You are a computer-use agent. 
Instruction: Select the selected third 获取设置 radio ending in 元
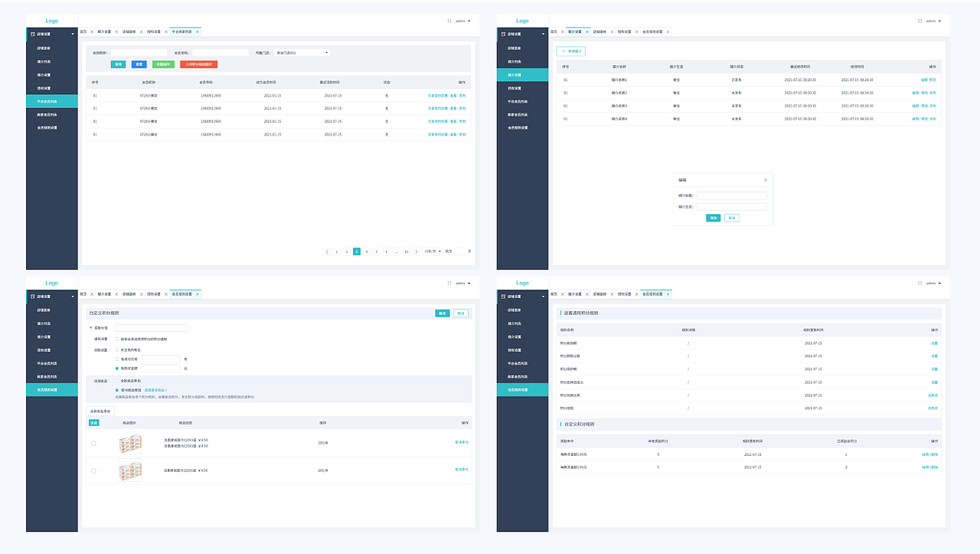(x=116, y=369)
